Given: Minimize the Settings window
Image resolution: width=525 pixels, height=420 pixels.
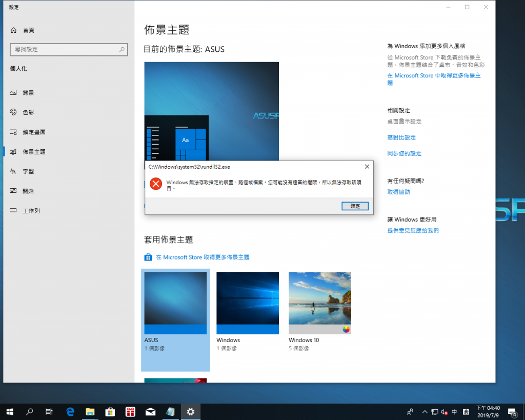Looking at the screenshot, I should coord(448,7).
